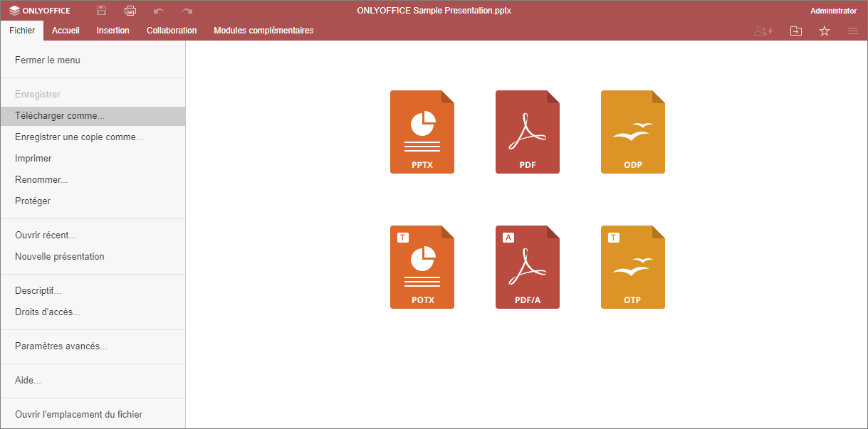The width and height of the screenshot is (868, 429).
Task: Switch to the Accueil tab
Action: point(66,31)
